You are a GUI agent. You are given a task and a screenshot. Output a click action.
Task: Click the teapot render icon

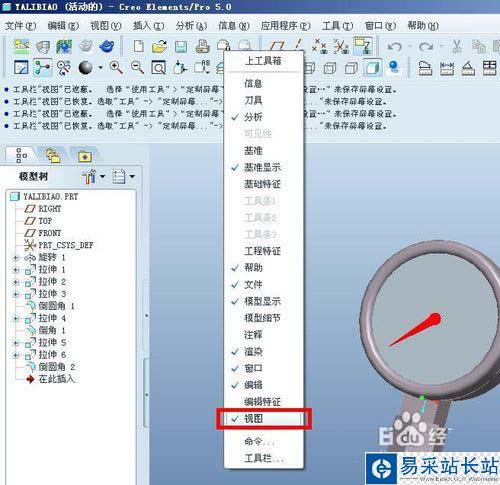[86, 46]
